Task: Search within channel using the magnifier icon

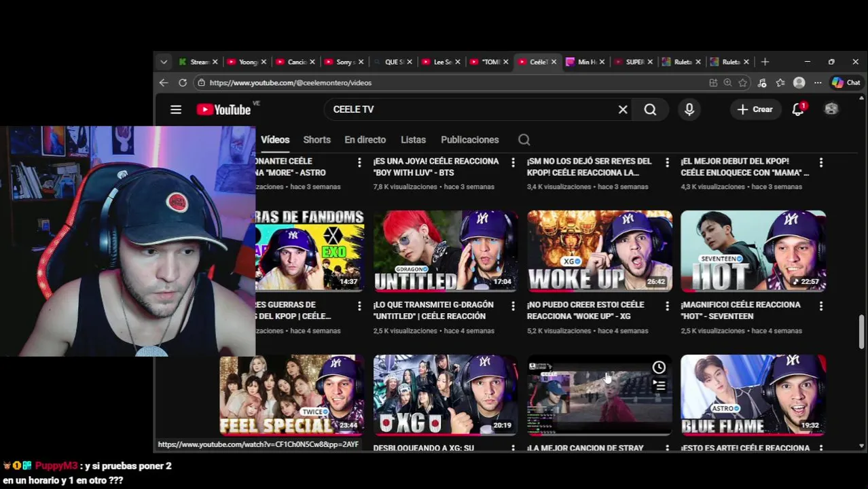Action: pyautogui.click(x=524, y=140)
